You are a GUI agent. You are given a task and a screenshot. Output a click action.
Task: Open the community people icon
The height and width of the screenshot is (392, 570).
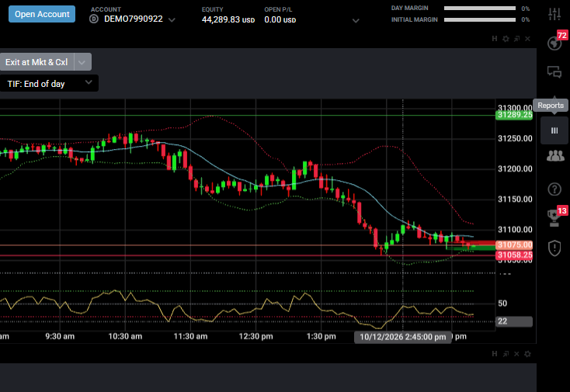tap(555, 156)
